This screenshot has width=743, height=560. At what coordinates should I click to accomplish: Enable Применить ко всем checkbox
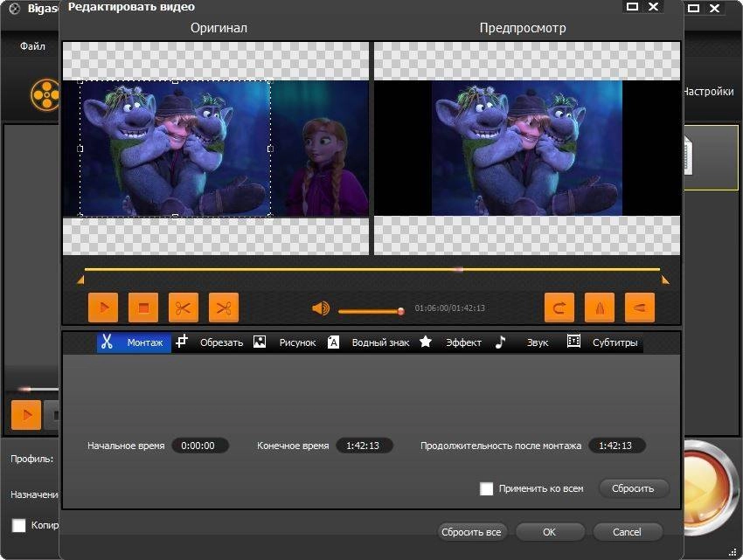(486, 488)
